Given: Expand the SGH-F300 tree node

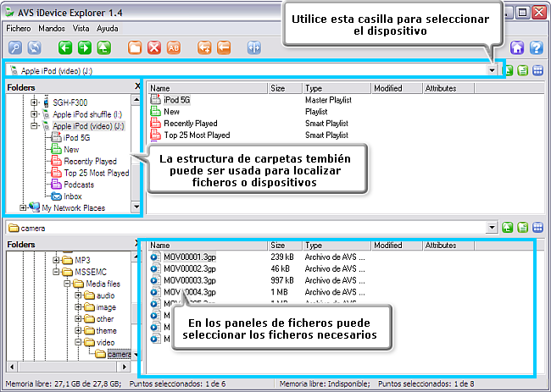Looking at the screenshot, I should pyautogui.click(x=34, y=102).
